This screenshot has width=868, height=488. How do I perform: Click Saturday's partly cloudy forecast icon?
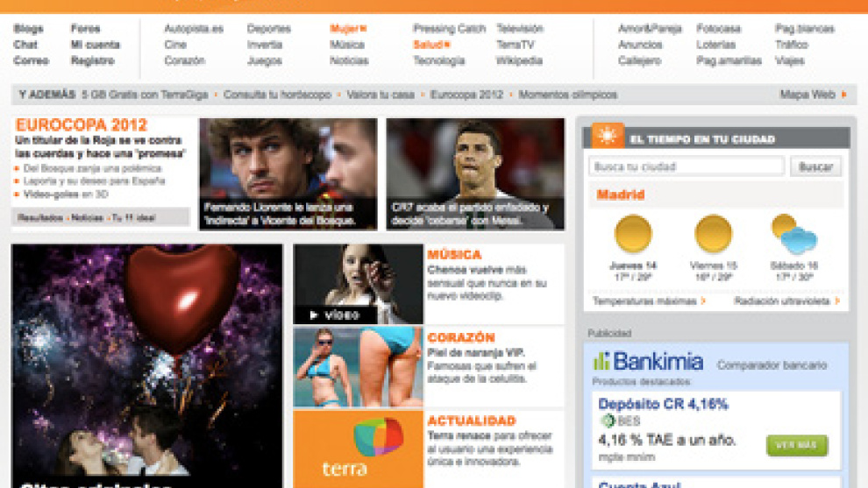click(793, 234)
